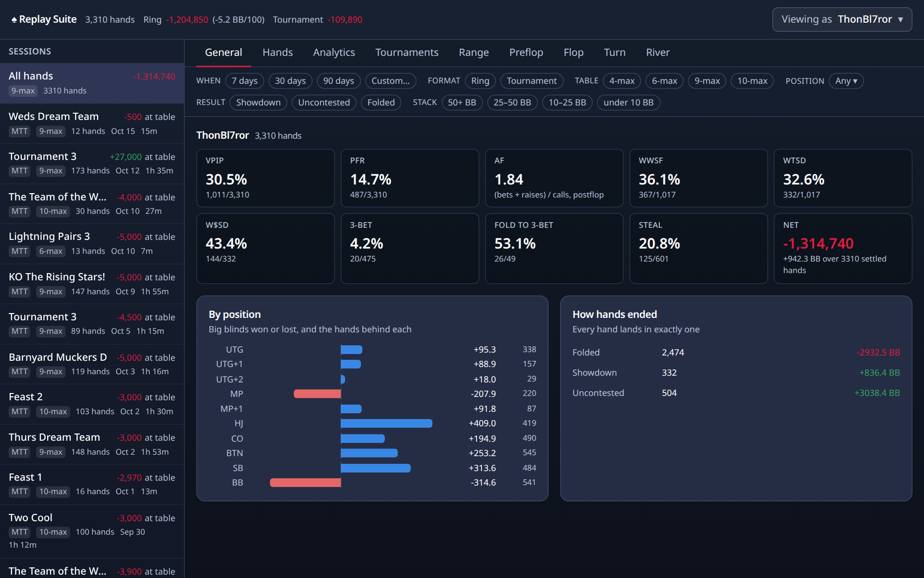The image size is (924, 578).
Task: Open the Feast 2 session
Action: point(92,404)
